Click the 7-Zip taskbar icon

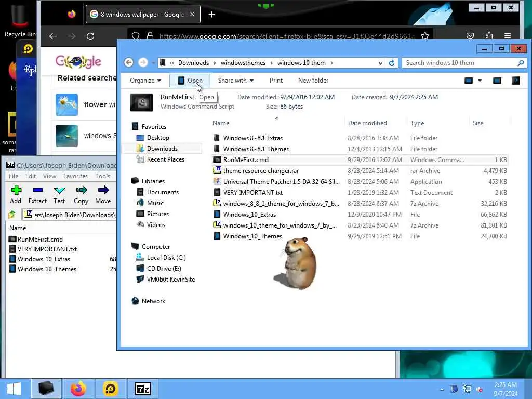pyautogui.click(x=143, y=389)
